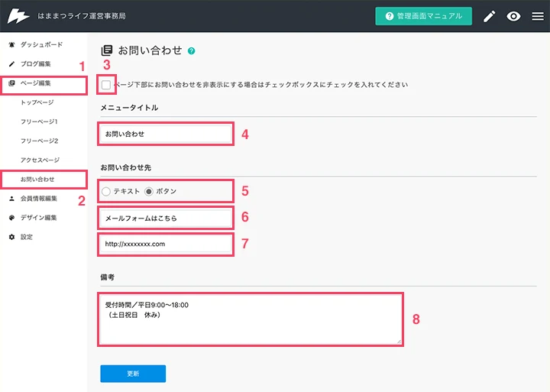Viewport: 550px width, 392px height.
Task: Click the lightning bolt logo icon
Action: point(18,16)
